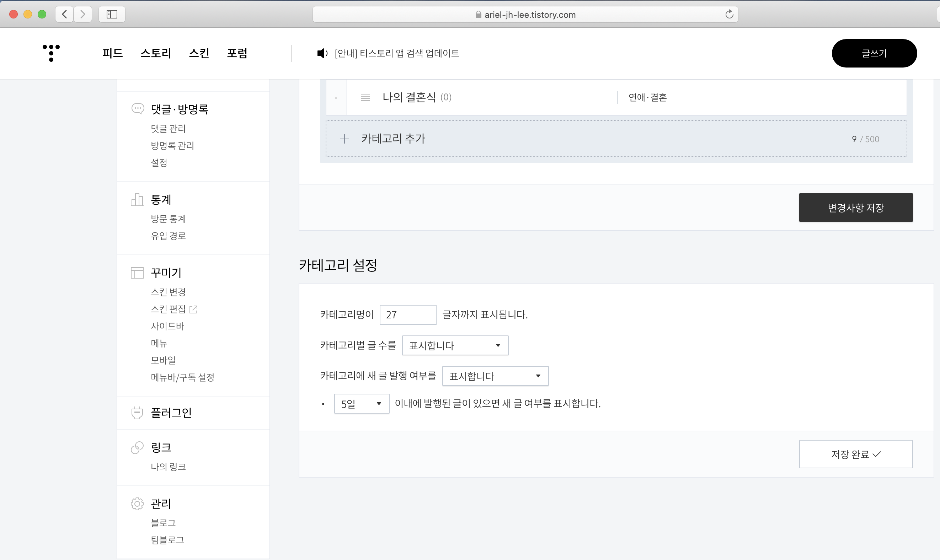Reload the page with refresh icon
The height and width of the screenshot is (560, 940).
pos(729,14)
